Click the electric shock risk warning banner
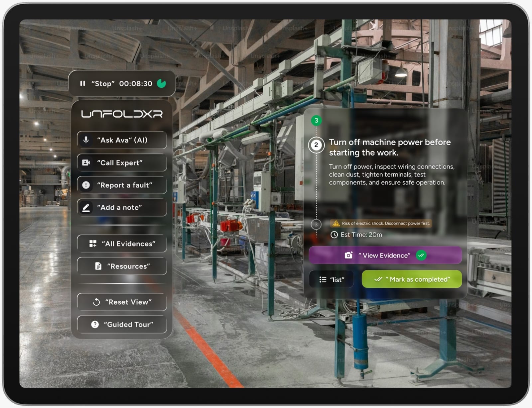Viewport: 532px width, 408px height. tap(381, 223)
